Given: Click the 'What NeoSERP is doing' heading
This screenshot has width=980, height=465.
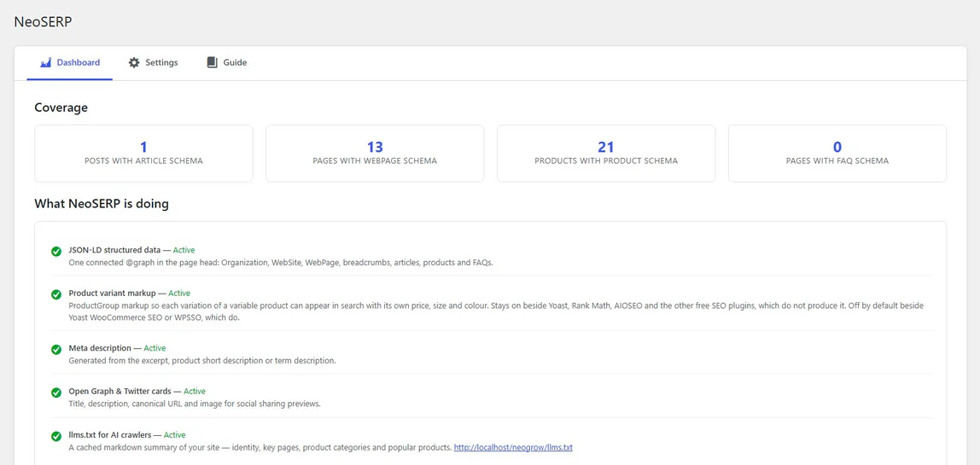Looking at the screenshot, I should coord(102,204).
